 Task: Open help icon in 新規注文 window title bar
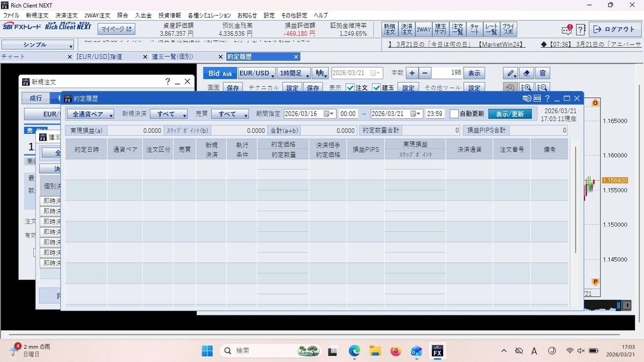click(x=167, y=82)
